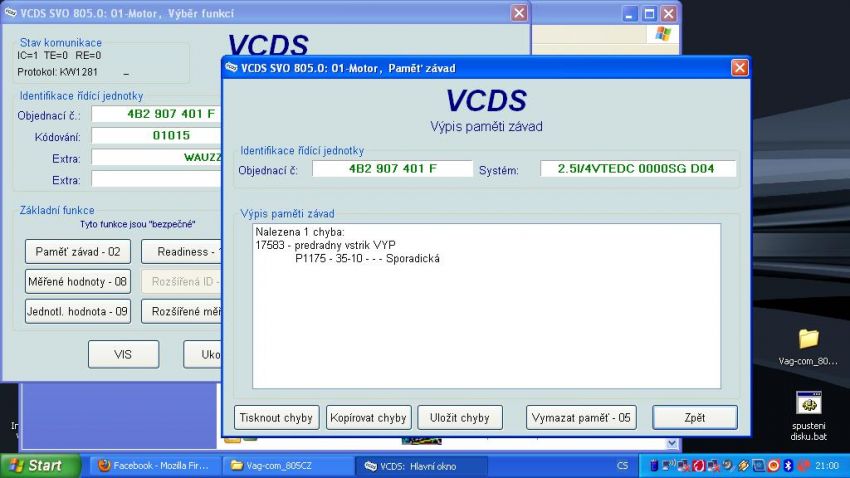Switch to Vag-com_805CZ folder taskbar item
Viewport: 850px width, 478px height.
[x=287, y=466]
